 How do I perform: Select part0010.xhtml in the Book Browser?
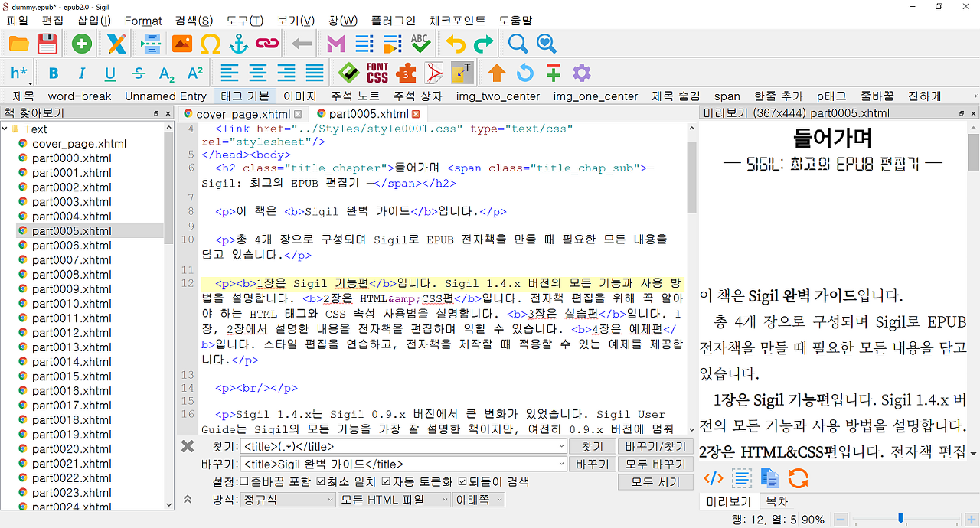(72, 304)
